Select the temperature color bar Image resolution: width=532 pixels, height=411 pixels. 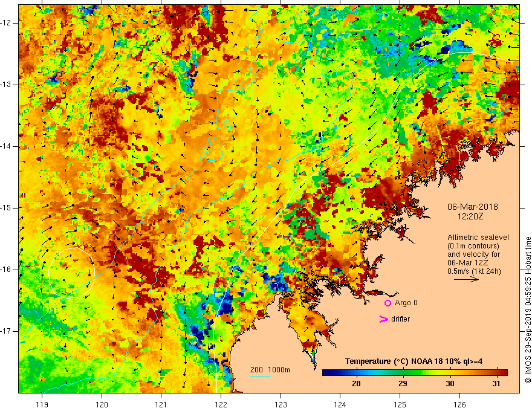point(415,373)
